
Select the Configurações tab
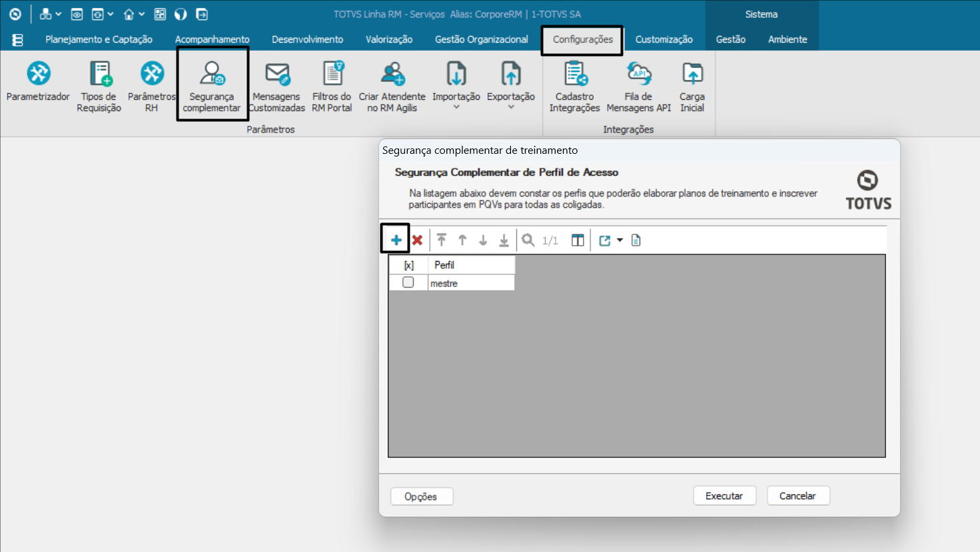pyautogui.click(x=582, y=39)
